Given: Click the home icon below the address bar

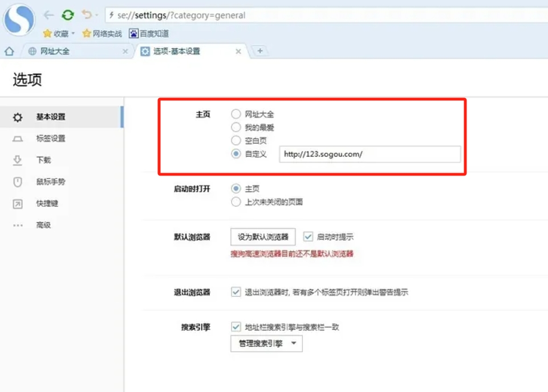Looking at the screenshot, I should tap(8, 51).
